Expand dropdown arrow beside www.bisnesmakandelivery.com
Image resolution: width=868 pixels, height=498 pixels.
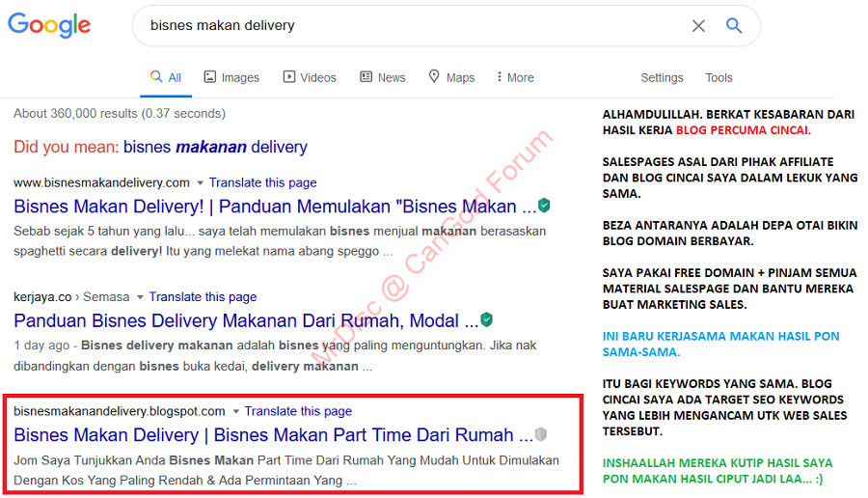(x=200, y=182)
